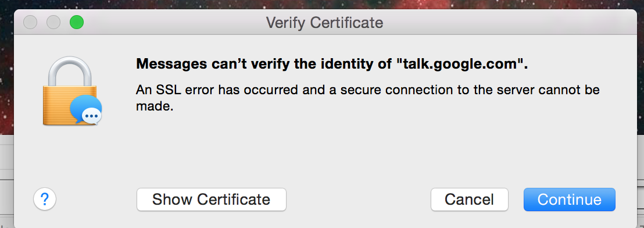Click the "talk.google.com" hostname in the heading
This screenshot has width=644, height=228.
[x=460, y=64]
